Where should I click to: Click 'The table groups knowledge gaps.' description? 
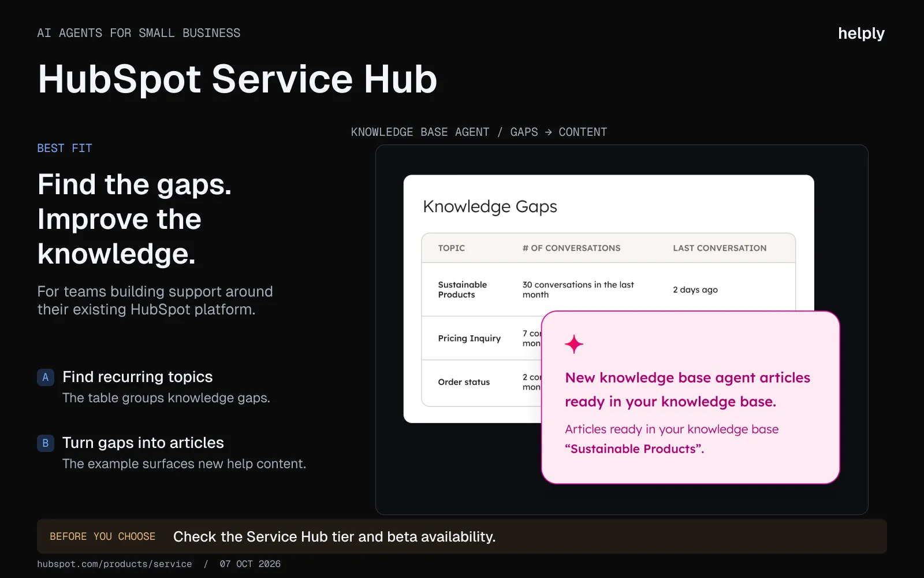coord(166,398)
